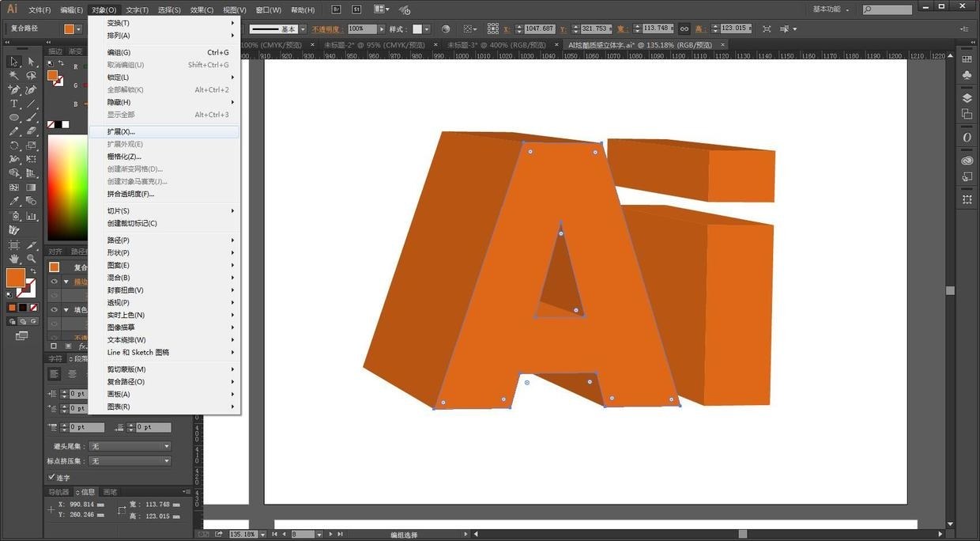This screenshot has width=980, height=541.
Task: Select the Magic Wand tool
Action: click(x=13, y=75)
